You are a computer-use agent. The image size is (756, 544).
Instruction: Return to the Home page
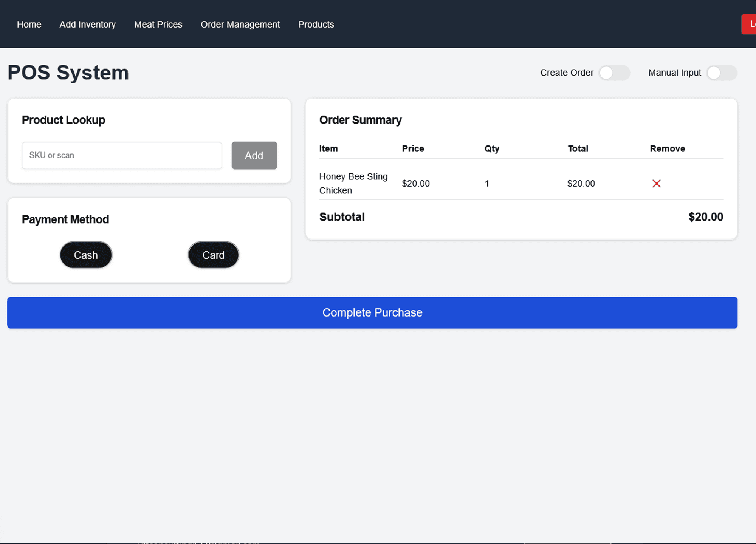[29, 24]
